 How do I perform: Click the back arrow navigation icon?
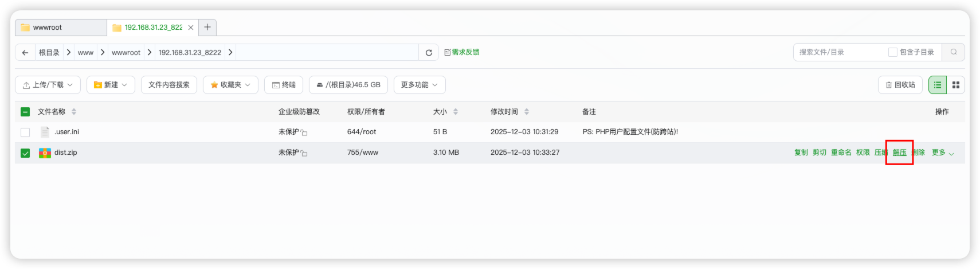pyautogui.click(x=25, y=52)
